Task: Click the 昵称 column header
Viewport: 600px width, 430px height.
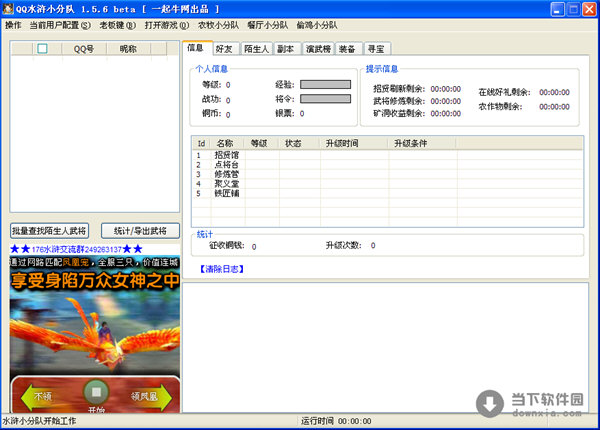Action: coord(128,49)
